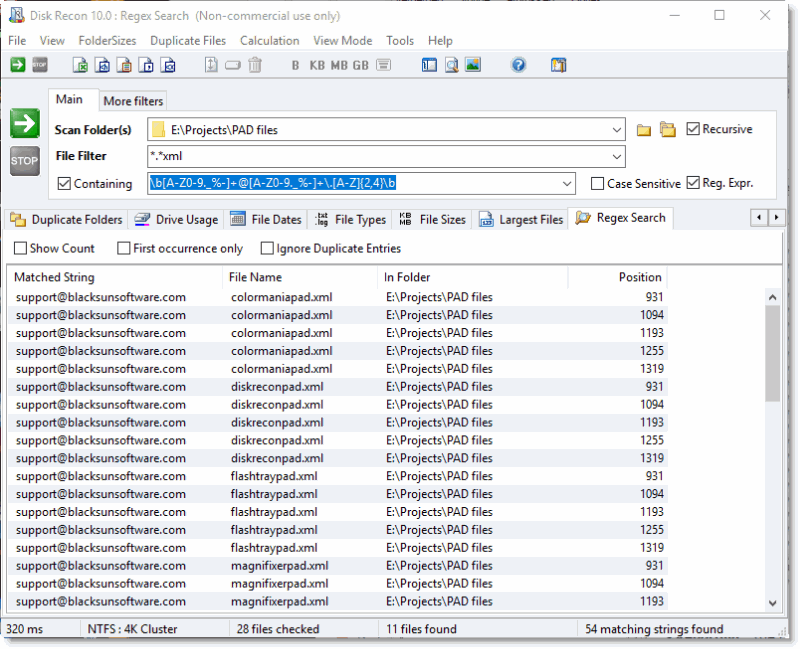Open help with blue question mark icon
Image resolution: width=800 pixels, height=649 pixels.
coord(518,65)
